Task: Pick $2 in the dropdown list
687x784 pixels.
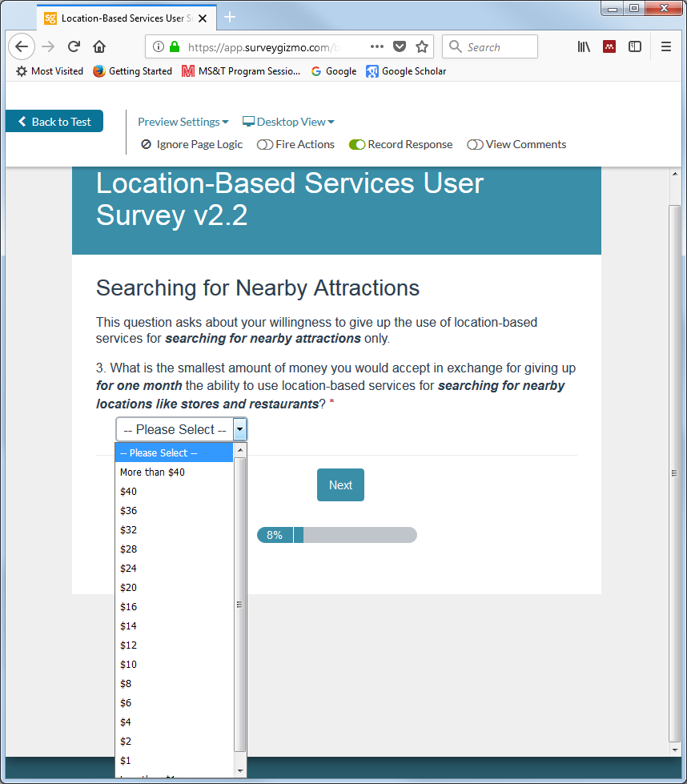Action: pyautogui.click(x=174, y=742)
